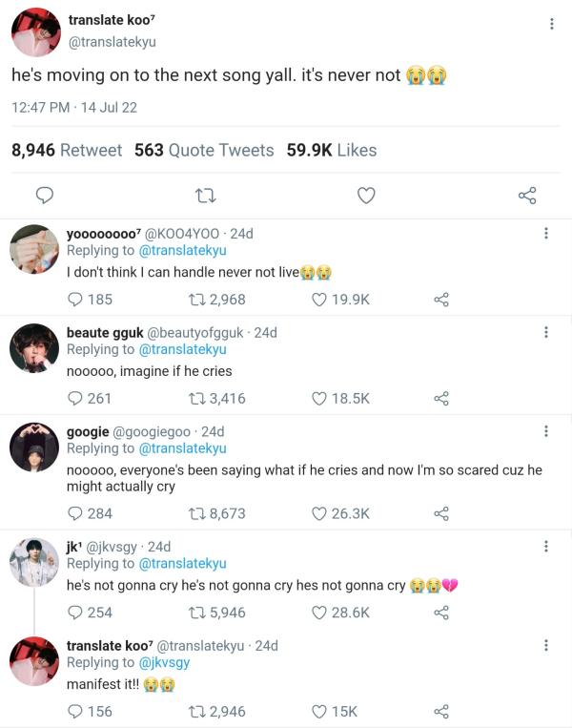View the 8,946 Retweets list
This screenshot has width=572, height=728.
point(67,150)
